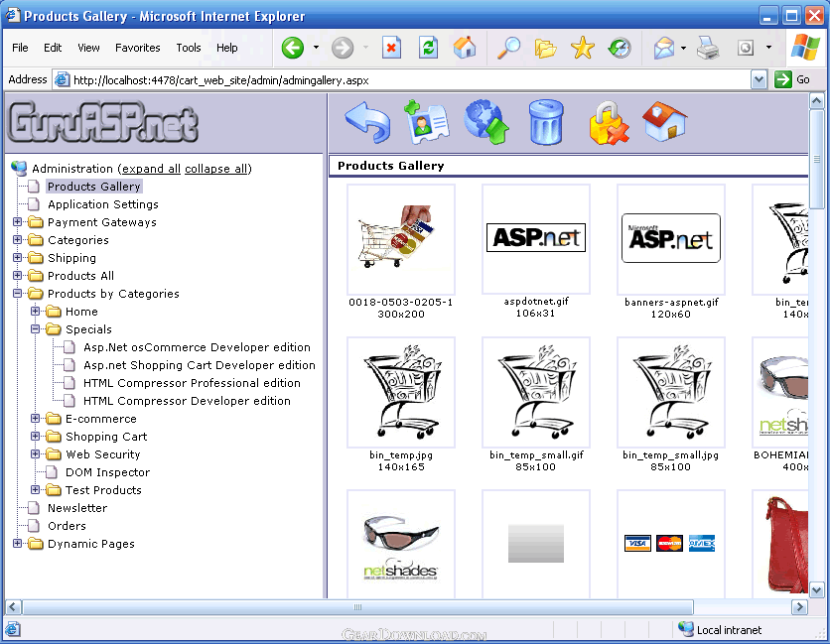Select the 0018-0503-0205-1 cart thumbnail
The image size is (830, 644).
[401, 239]
